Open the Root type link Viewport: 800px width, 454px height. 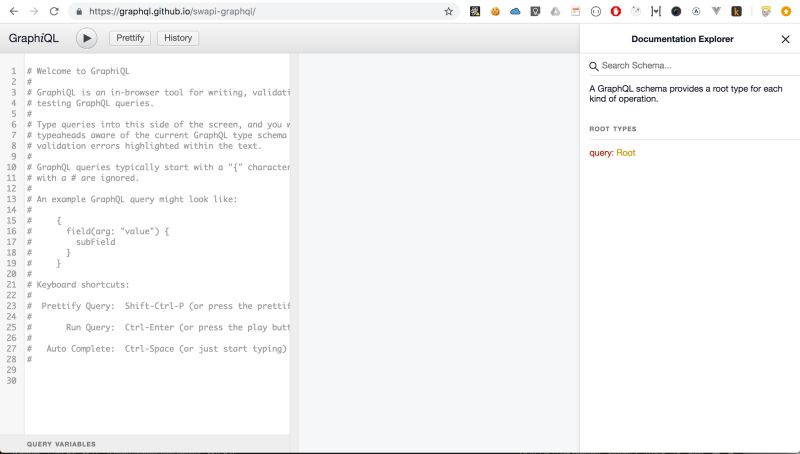tap(626, 153)
